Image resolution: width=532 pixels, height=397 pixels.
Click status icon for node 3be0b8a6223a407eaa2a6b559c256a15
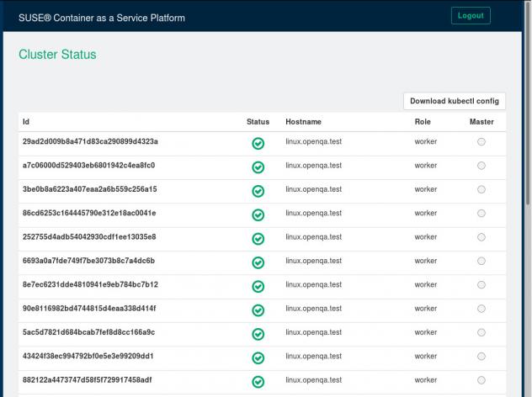(258, 191)
